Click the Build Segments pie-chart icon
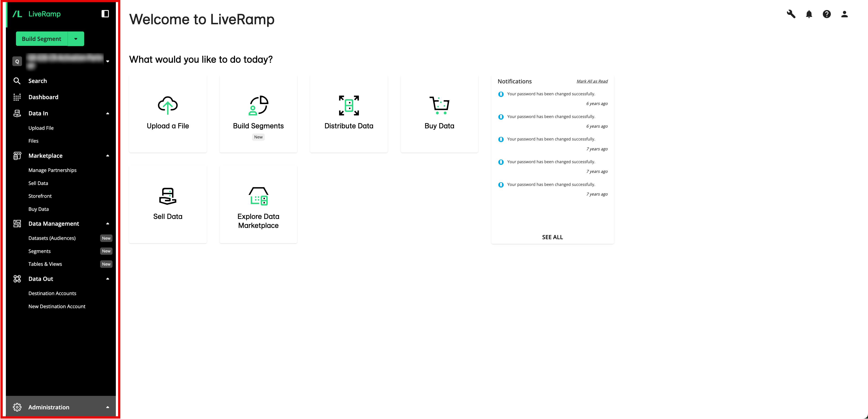868x419 pixels. click(x=258, y=105)
